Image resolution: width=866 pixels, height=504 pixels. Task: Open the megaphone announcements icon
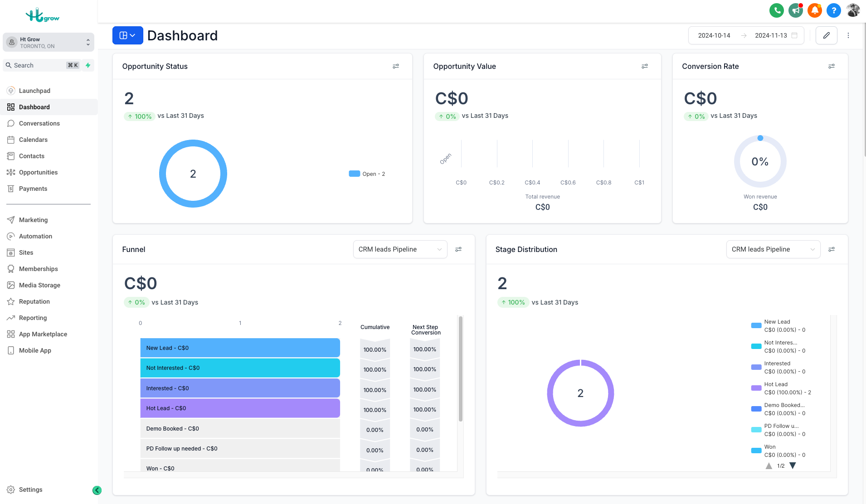click(x=796, y=10)
